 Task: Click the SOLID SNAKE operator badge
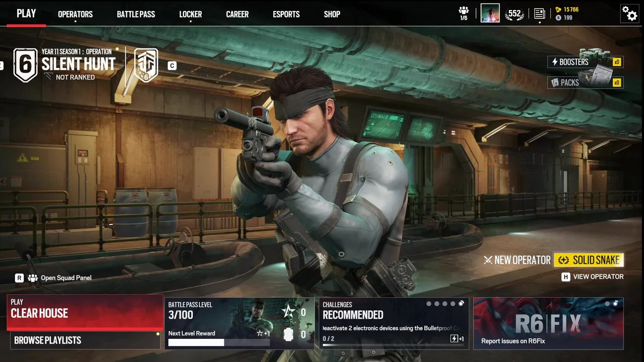(x=589, y=260)
